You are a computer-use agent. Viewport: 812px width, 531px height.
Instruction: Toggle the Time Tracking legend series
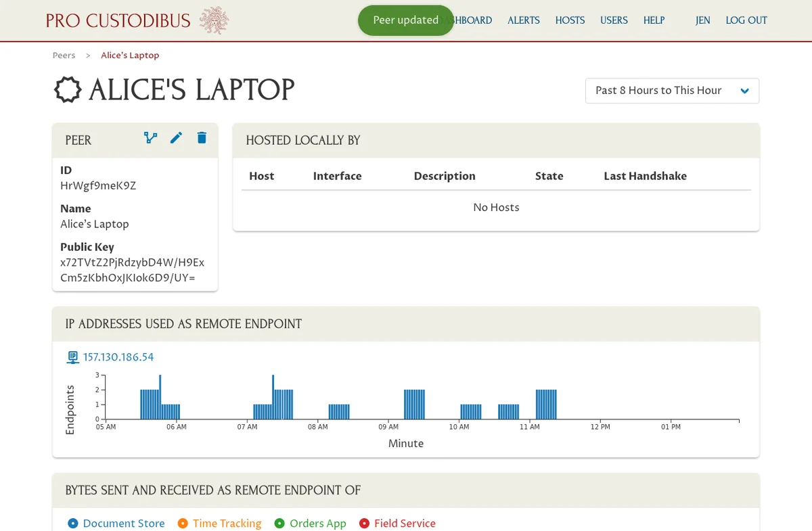[x=219, y=523]
